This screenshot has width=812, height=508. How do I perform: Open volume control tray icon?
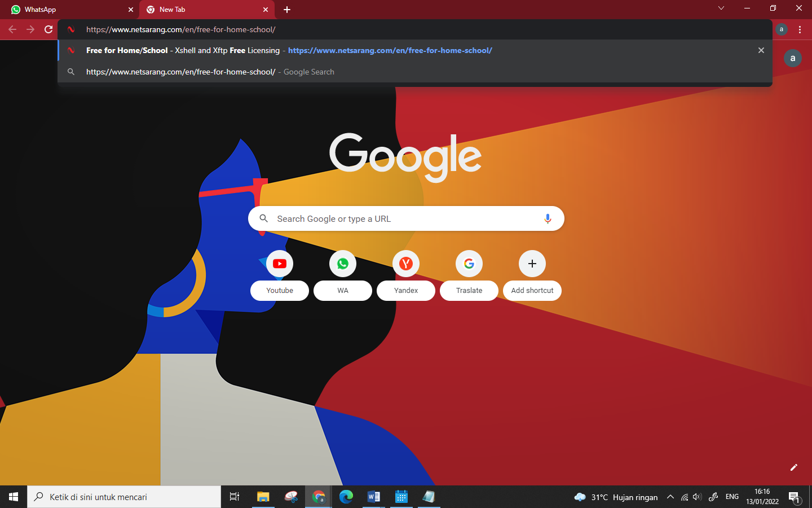tap(698, 497)
